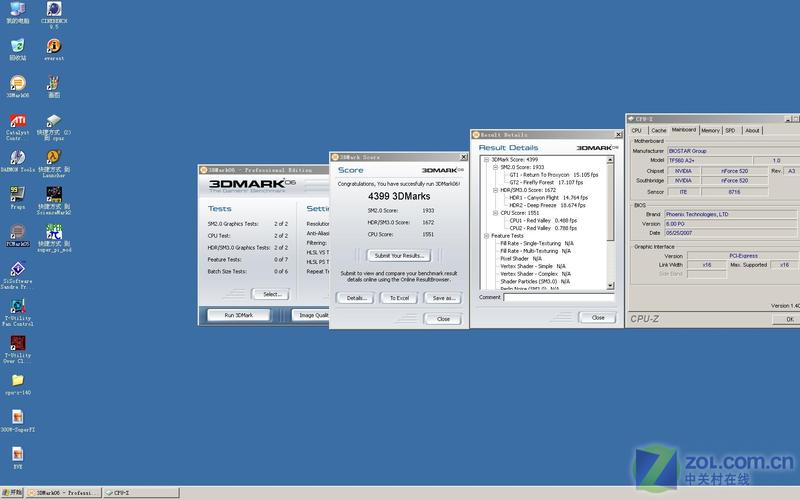Select the HDR2 - Deep Freeze row
This screenshot has width=800, height=500.
[547, 206]
